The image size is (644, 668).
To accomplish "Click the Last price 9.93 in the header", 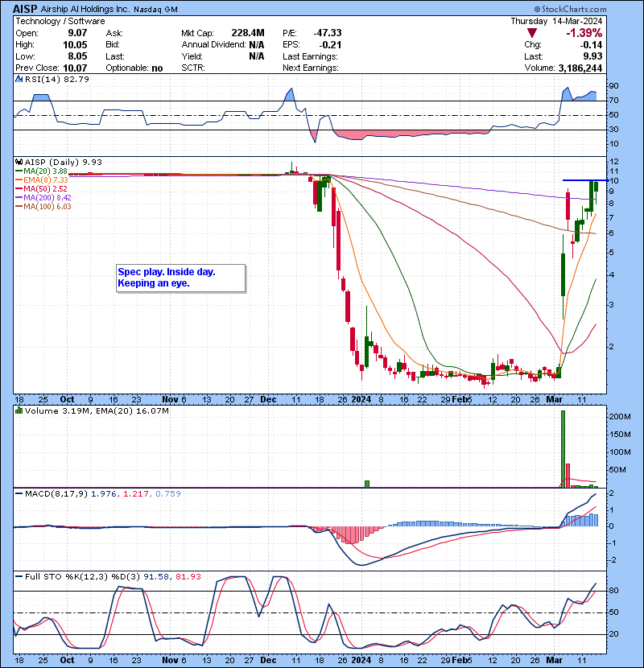I will 592,56.
